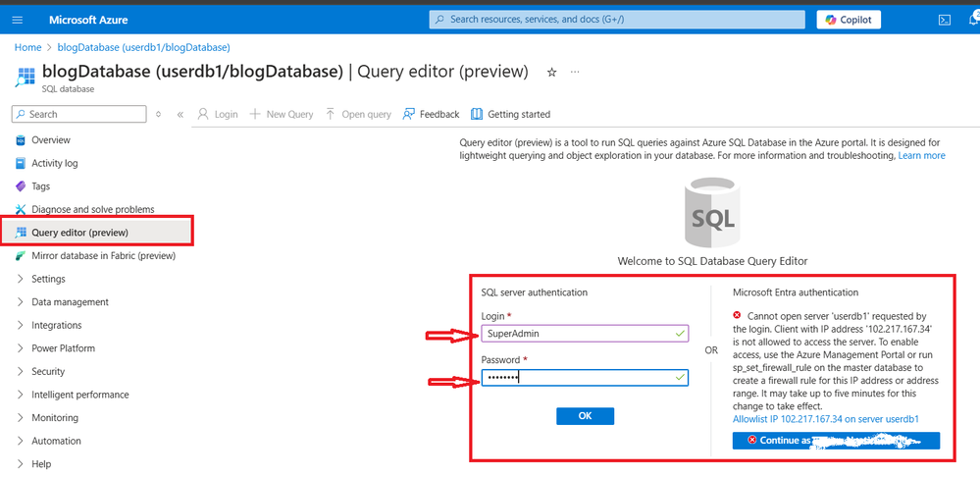Click the Login field containing SuperAdmin

tap(585, 334)
